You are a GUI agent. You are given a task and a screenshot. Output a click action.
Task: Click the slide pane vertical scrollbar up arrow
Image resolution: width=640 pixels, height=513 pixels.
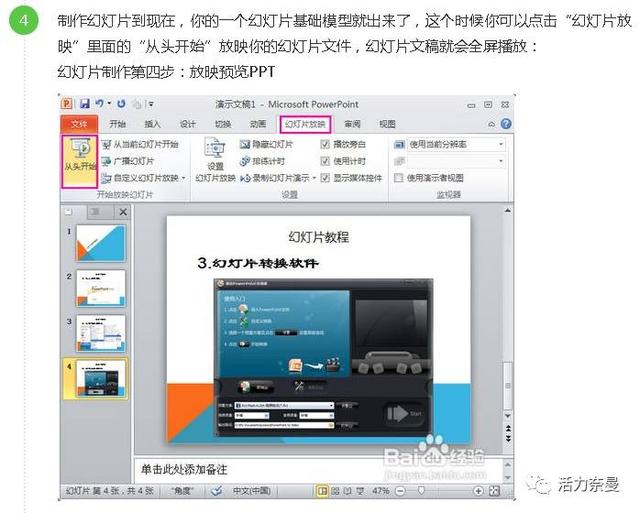[x=508, y=211]
